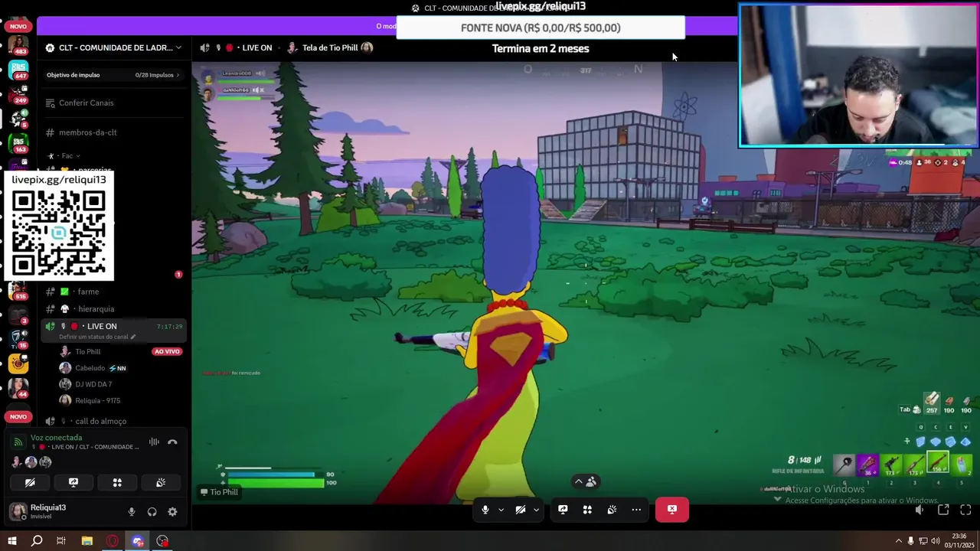Open the Reliquia13 user profile avatar

17,511
